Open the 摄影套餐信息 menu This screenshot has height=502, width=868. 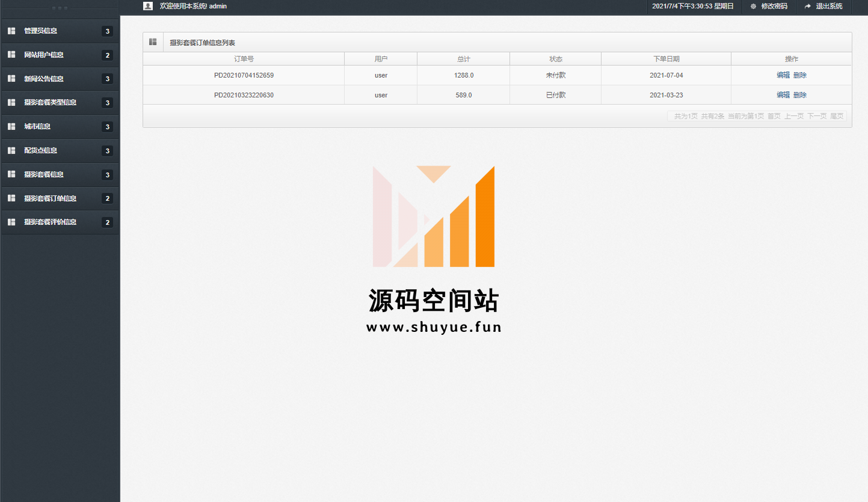[60, 175]
